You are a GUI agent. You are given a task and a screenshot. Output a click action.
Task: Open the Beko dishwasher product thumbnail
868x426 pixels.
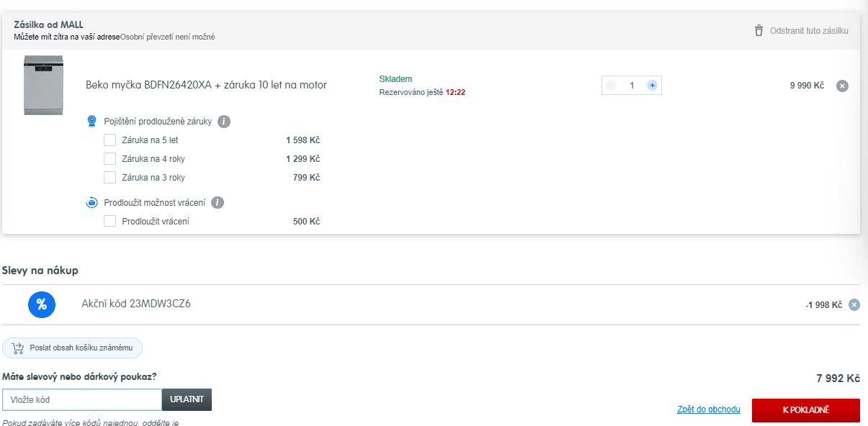(43, 85)
